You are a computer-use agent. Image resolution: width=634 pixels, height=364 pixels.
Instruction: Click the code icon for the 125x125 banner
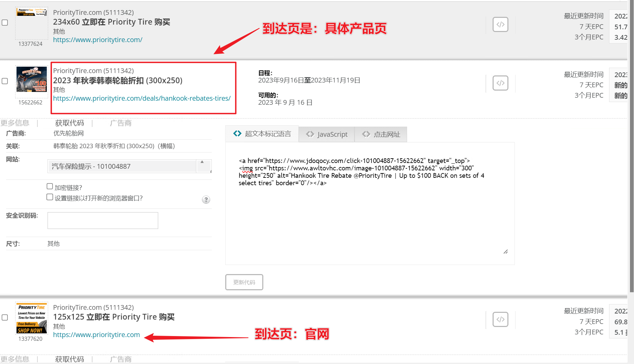(500, 319)
